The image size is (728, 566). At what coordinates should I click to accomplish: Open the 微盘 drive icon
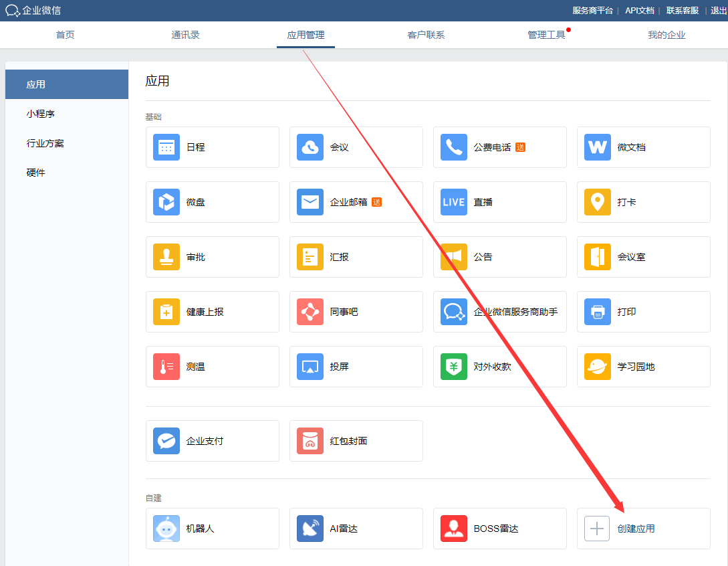click(x=166, y=202)
